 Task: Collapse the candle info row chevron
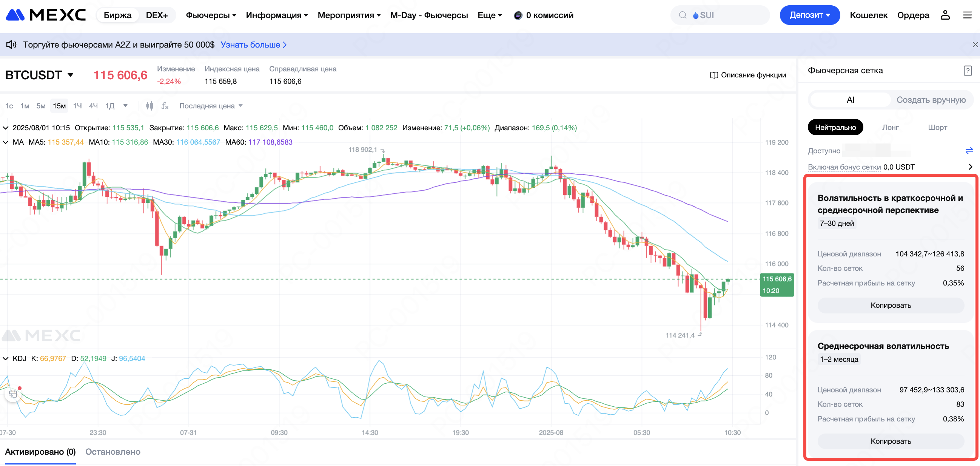coord(6,128)
